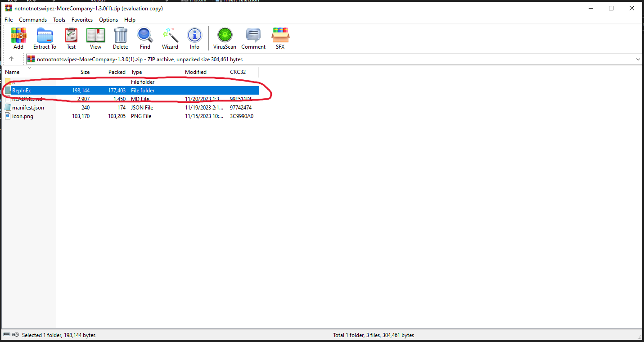The height and width of the screenshot is (342, 644).
Task: Click the "JSON File" type cell
Action: pyautogui.click(x=142, y=108)
